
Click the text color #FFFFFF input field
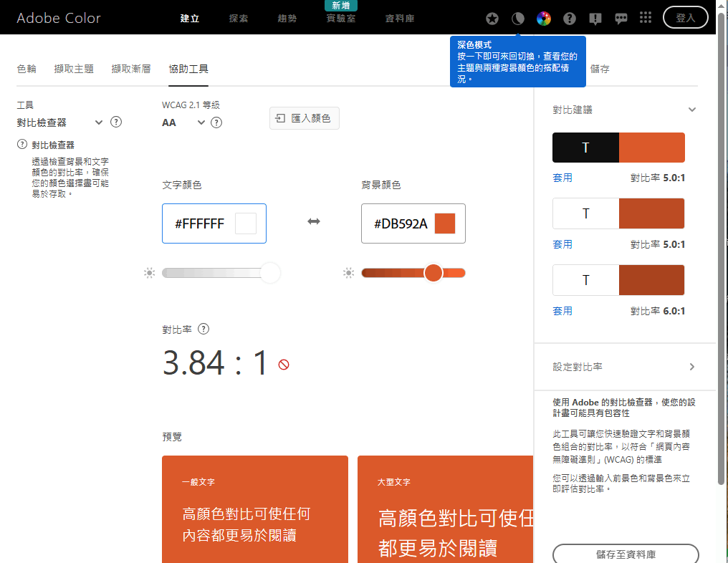[200, 224]
